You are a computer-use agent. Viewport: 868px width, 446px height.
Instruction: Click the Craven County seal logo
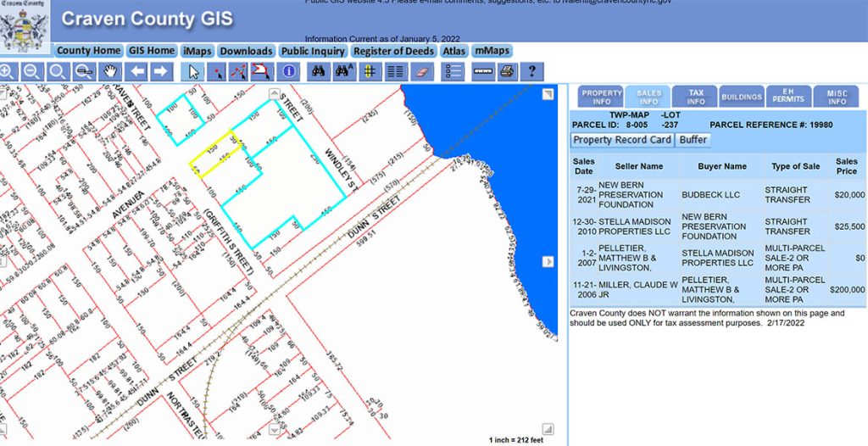coord(25,26)
